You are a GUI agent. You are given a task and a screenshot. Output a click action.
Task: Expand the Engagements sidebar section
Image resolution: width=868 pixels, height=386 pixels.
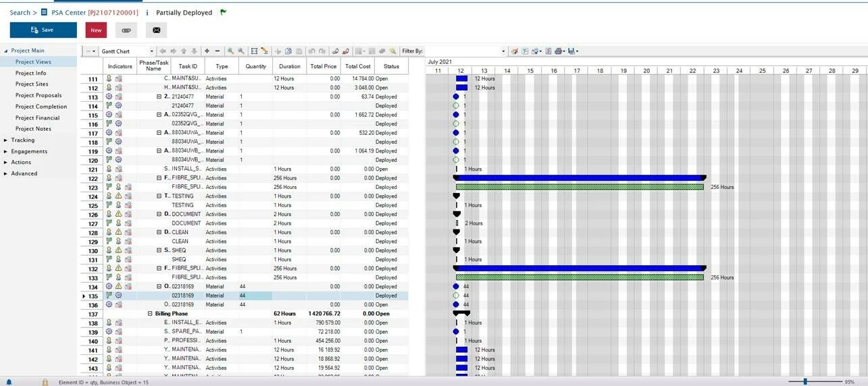[x=5, y=151]
